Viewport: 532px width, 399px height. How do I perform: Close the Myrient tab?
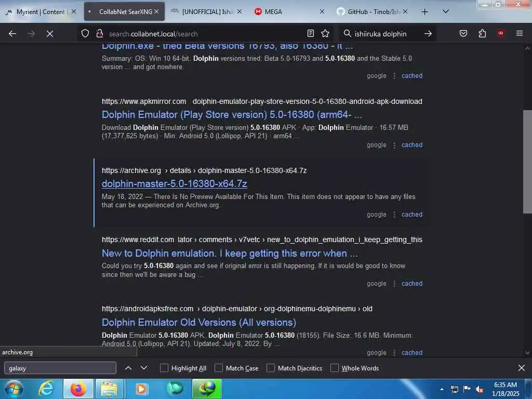(x=74, y=11)
